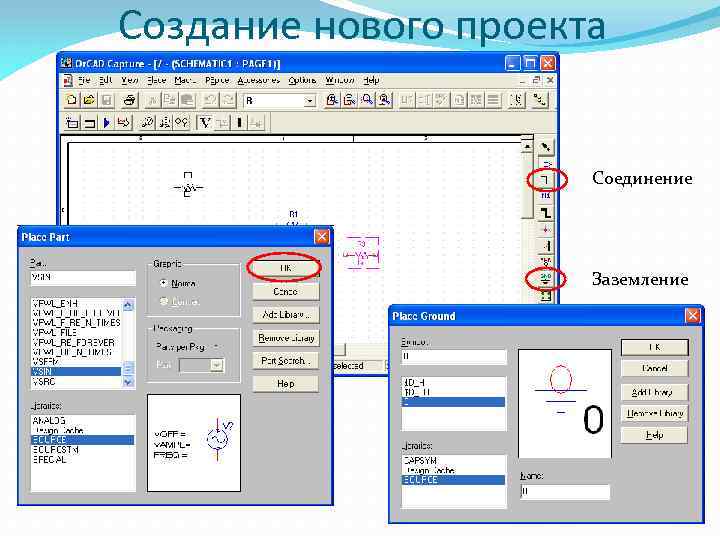
Task: Select the arrow Select tool in tool palette
Action: click(x=546, y=147)
